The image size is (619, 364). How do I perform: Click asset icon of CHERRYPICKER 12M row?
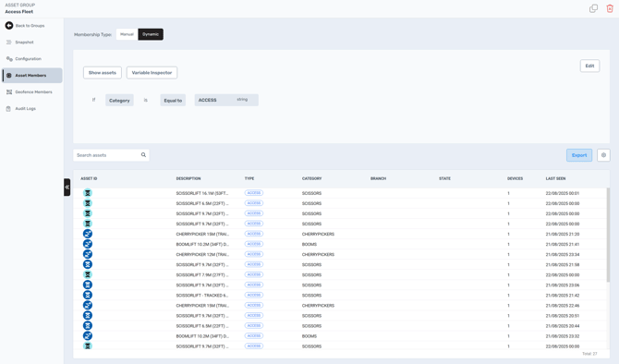88,254
